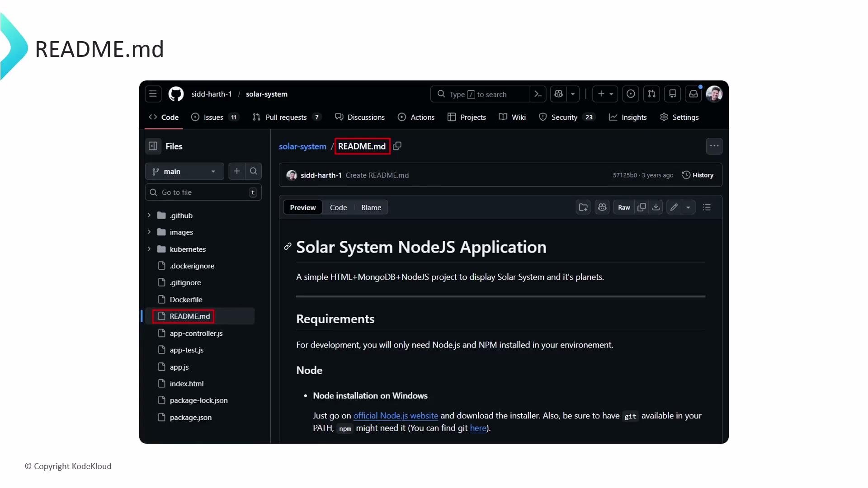Expand the images folder
This screenshot has height=488, width=868.
click(149, 232)
